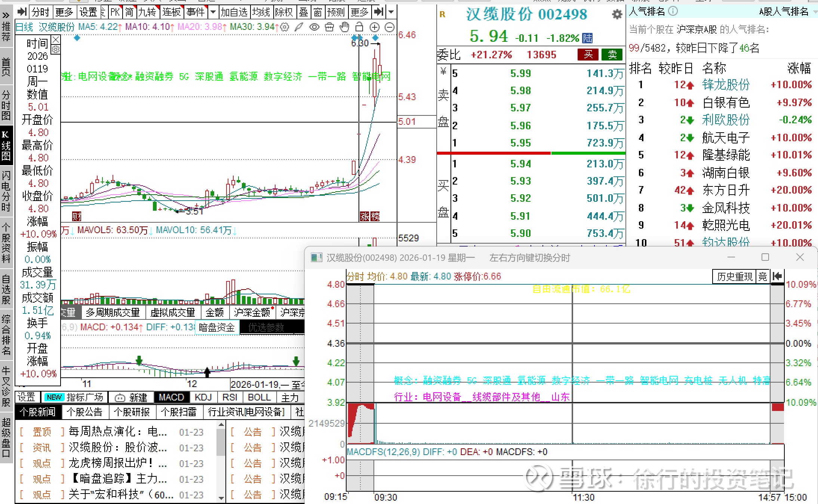Expand the left sidebar double-chevron
The height and width of the screenshot is (504, 818).
[x=6, y=15]
